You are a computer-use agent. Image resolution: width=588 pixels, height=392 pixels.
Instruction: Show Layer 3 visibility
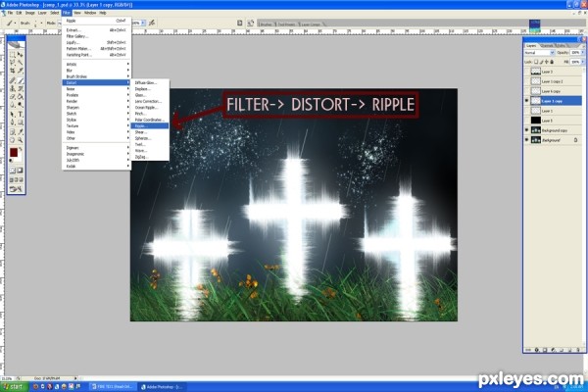526,72
